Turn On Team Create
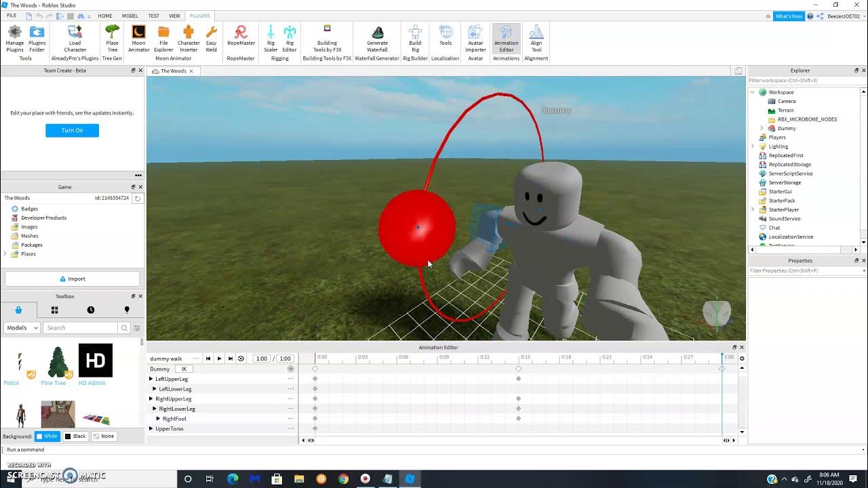The image size is (868, 488). pos(72,130)
